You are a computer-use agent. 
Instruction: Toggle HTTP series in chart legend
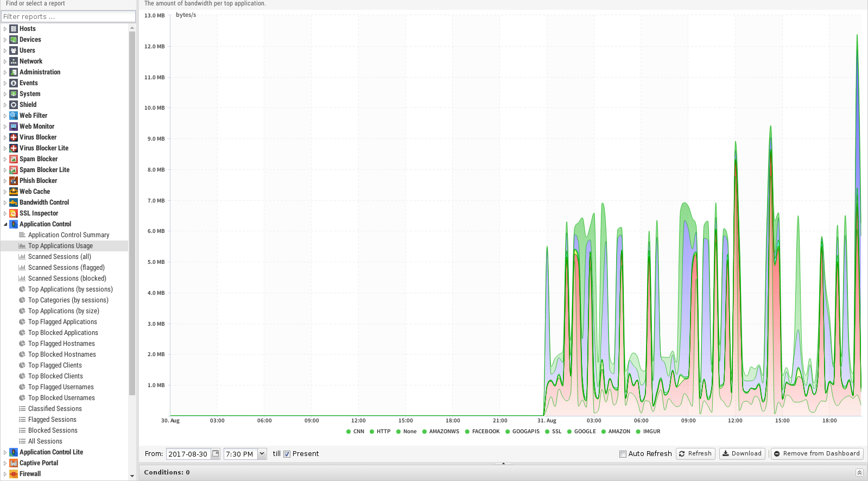pyautogui.click(x=380, y=432)
